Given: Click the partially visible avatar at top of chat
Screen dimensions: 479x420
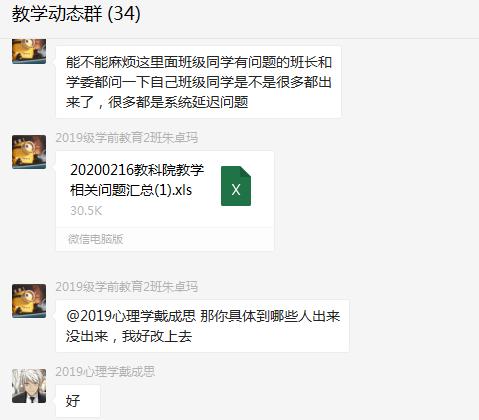Looking at the screenshot, I should pos(29,51).
